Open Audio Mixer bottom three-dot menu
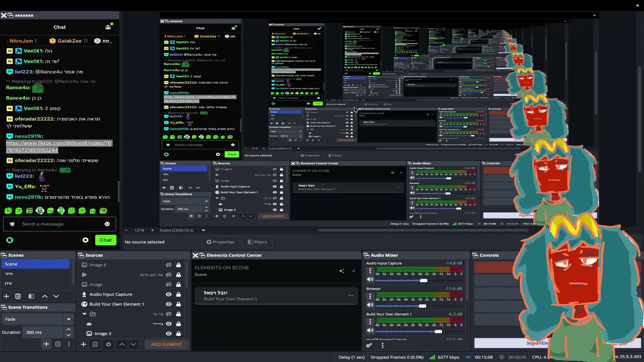Image resolution: width=644 pixels, height=362 pixels. click(x=382, y=345)
